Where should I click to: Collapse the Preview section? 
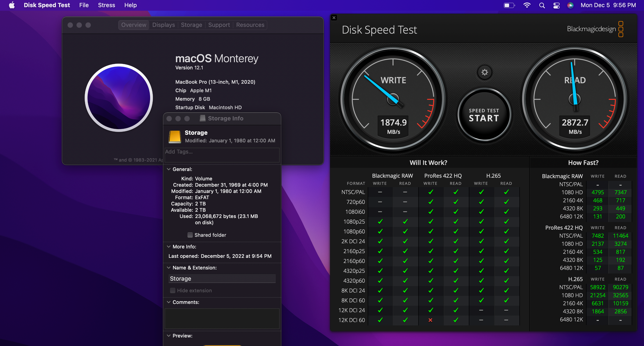[x=169, y=336]
